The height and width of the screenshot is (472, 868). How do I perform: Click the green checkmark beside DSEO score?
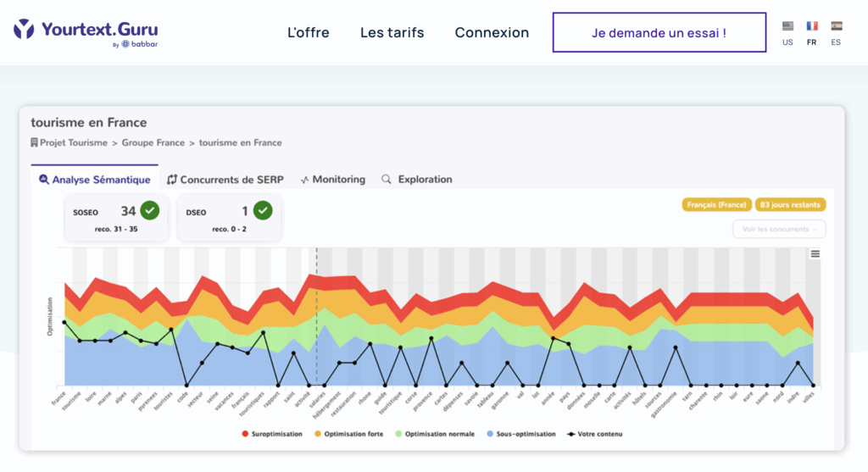pos(263,210)
